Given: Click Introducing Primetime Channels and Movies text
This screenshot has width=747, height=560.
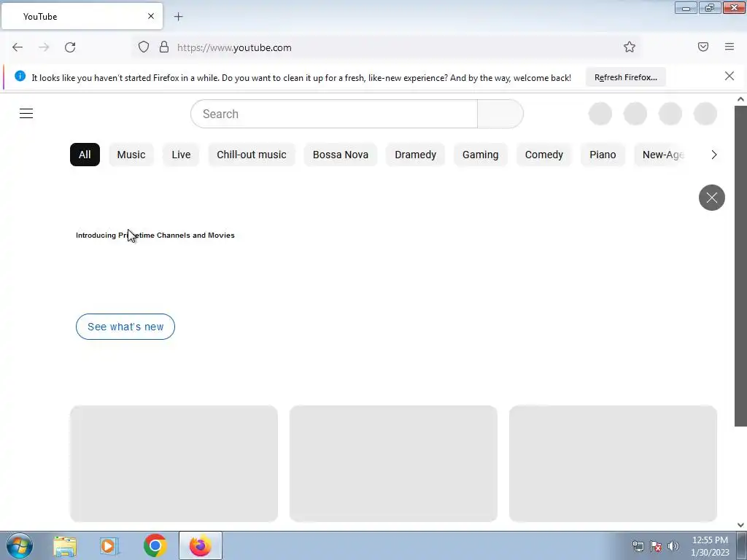Looking at the screenshot, I should tap(155, 236).
